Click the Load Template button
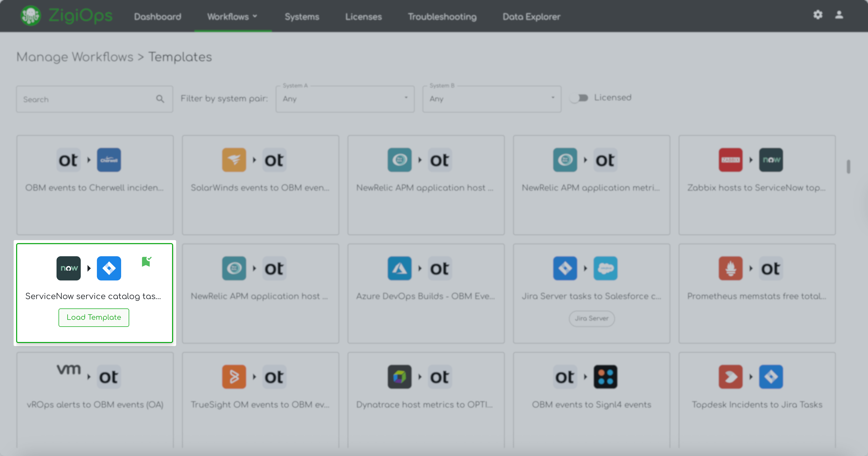Screen dimensions: 868x456 (94, 318)
